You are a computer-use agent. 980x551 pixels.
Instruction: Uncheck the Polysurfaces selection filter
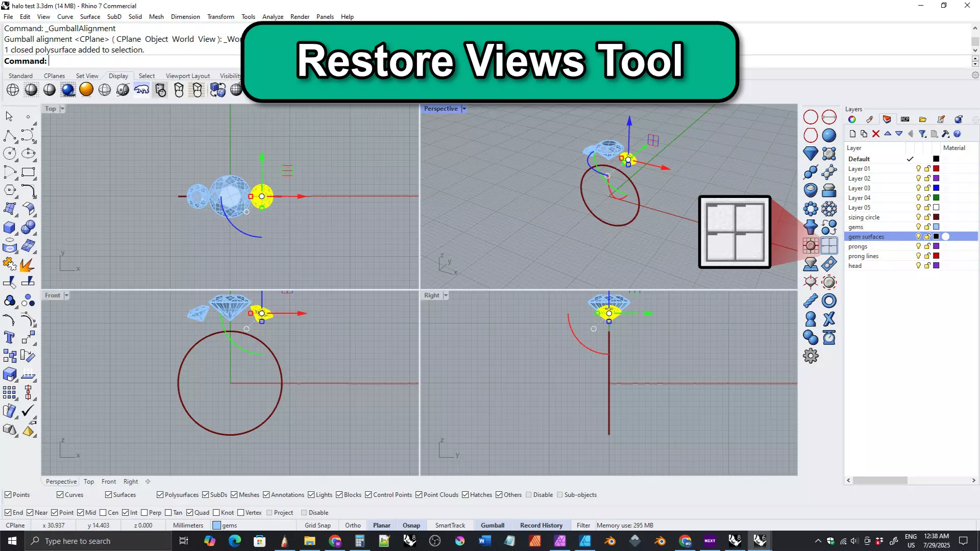160,495
